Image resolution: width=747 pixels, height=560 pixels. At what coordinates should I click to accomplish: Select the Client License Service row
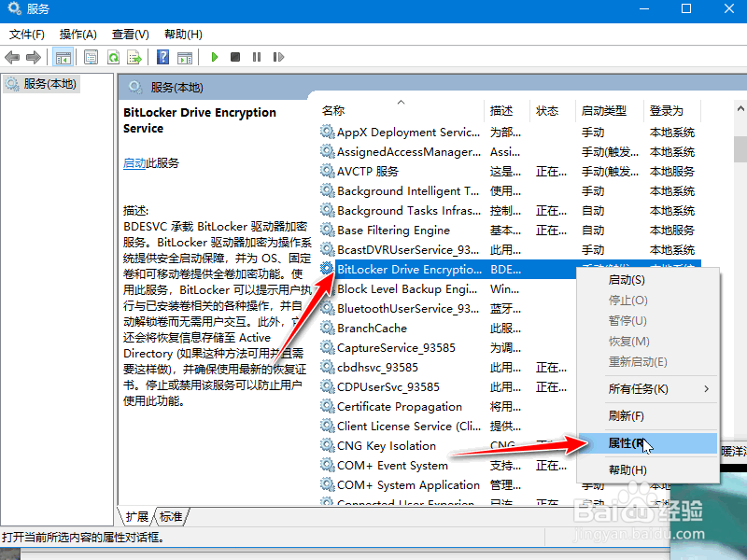point(447,426)
